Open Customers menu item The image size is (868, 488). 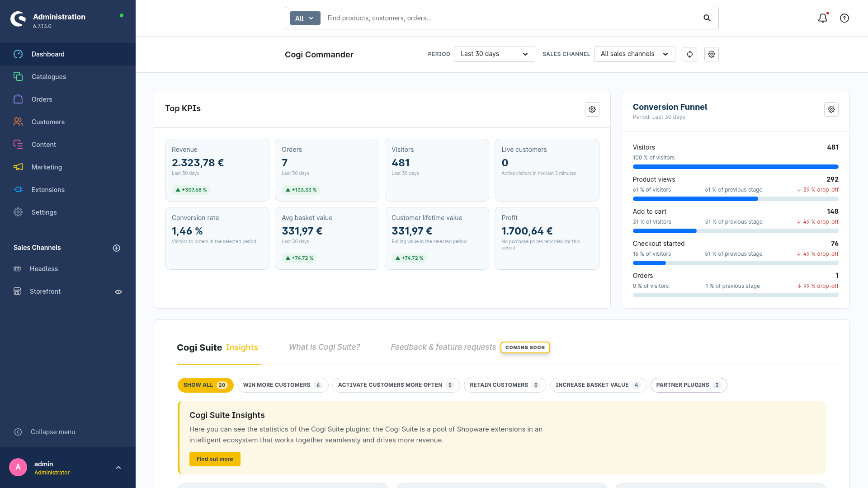pyautogui.click(x=68, y=122)
